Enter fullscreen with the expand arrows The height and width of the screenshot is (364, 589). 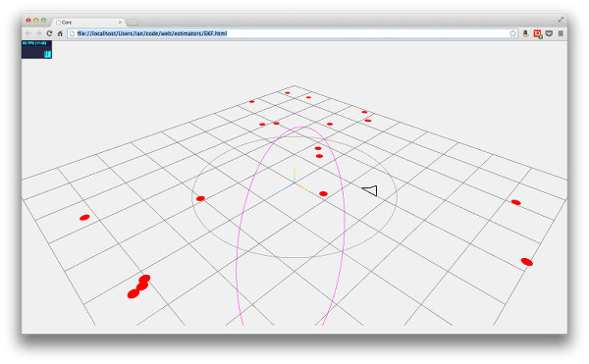point(561,20)
